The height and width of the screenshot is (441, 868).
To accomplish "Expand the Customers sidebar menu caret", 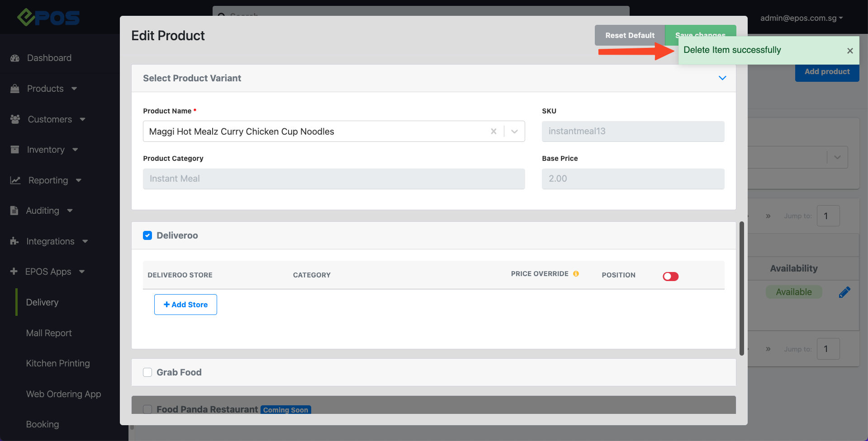I will (x=83, y=119).
